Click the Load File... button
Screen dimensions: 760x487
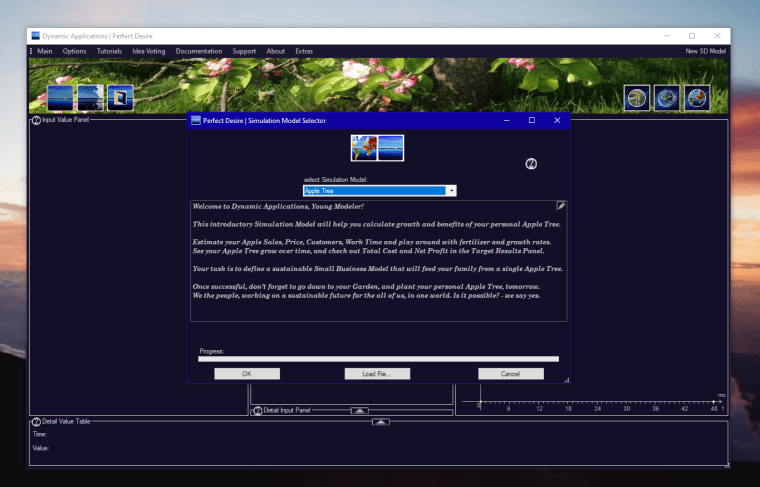(377, 374)
